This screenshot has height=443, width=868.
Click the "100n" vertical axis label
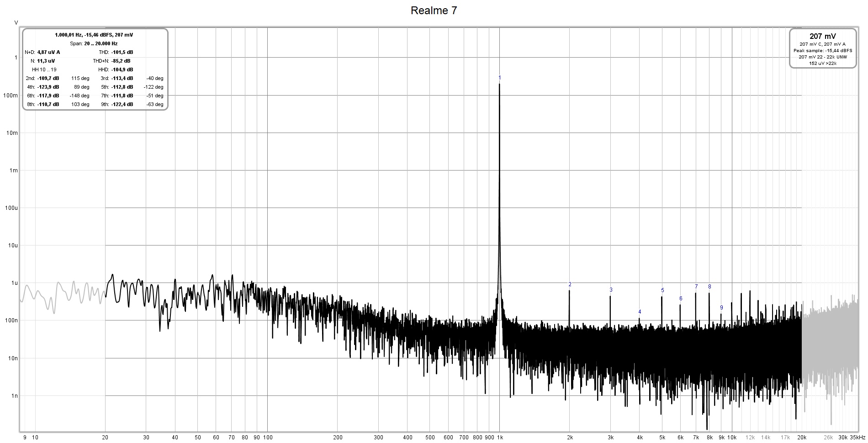pos(11,320)
